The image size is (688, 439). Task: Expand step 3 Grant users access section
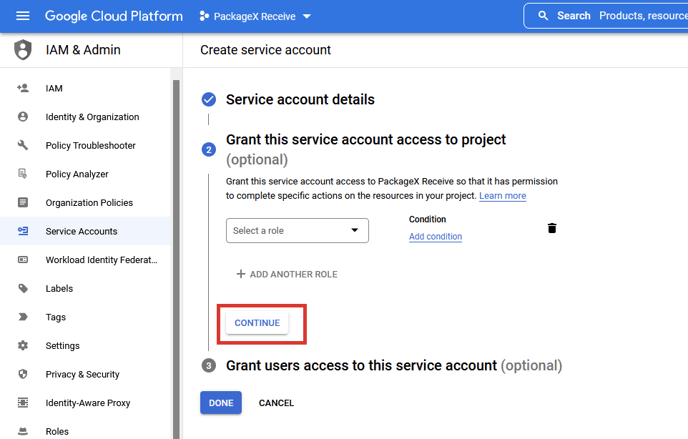click(x=393, y=366)
